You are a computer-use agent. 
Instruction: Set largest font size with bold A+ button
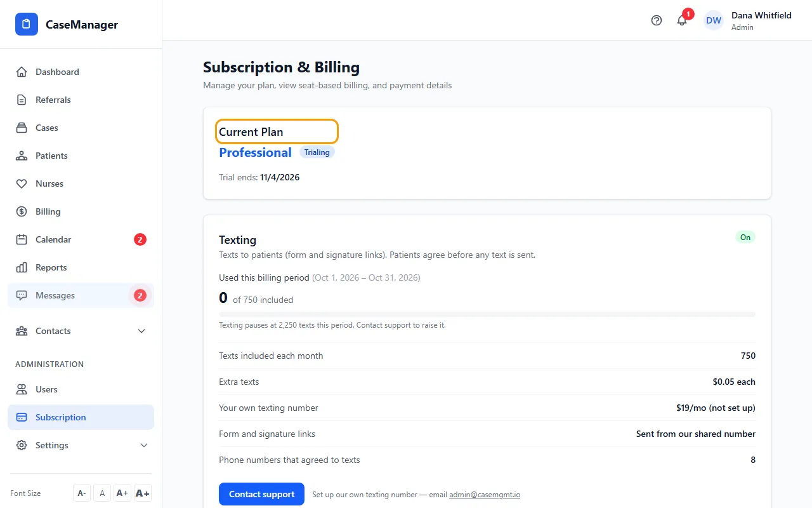(x=143, y=493)
